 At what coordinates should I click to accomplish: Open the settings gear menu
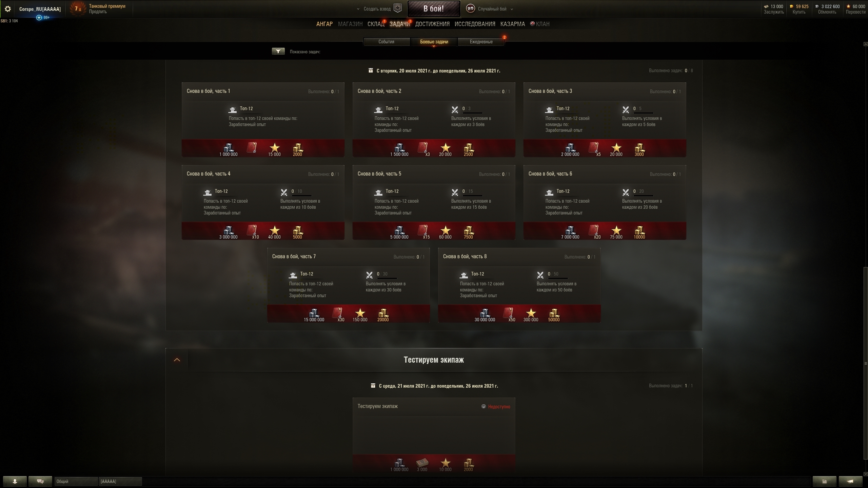click(8, 9)
